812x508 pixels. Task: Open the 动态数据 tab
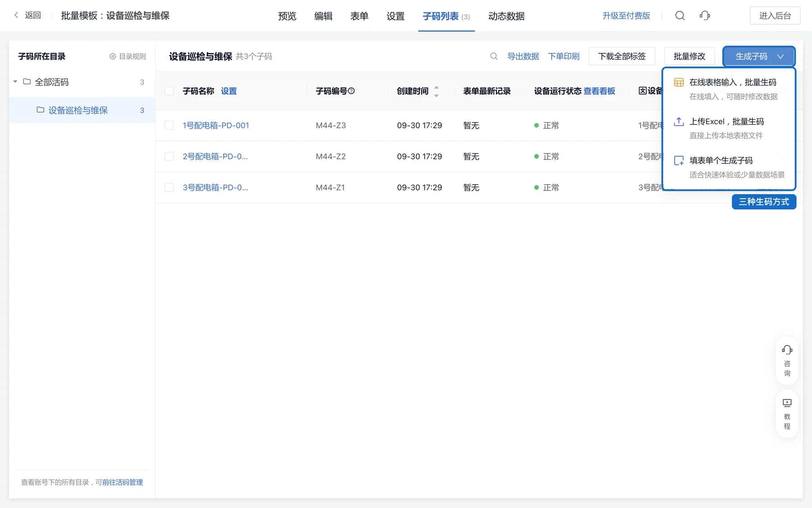pyautogui.click(x=507, y=16)
